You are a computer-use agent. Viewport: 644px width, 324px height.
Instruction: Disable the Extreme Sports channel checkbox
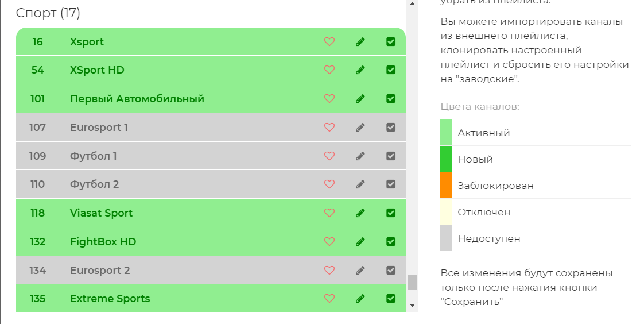click(x=391, y=299)
